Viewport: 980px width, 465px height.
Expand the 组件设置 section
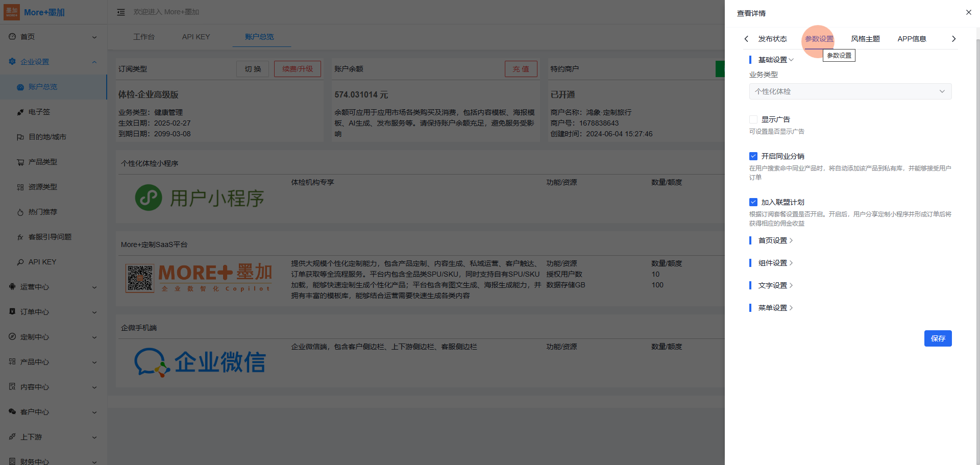click(775, 263)
